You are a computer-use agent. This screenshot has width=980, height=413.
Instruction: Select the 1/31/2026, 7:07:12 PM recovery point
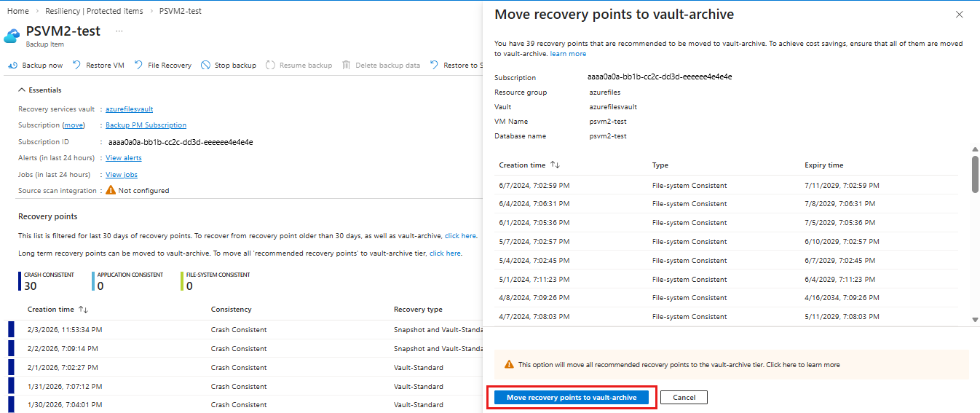click(244, 387)
